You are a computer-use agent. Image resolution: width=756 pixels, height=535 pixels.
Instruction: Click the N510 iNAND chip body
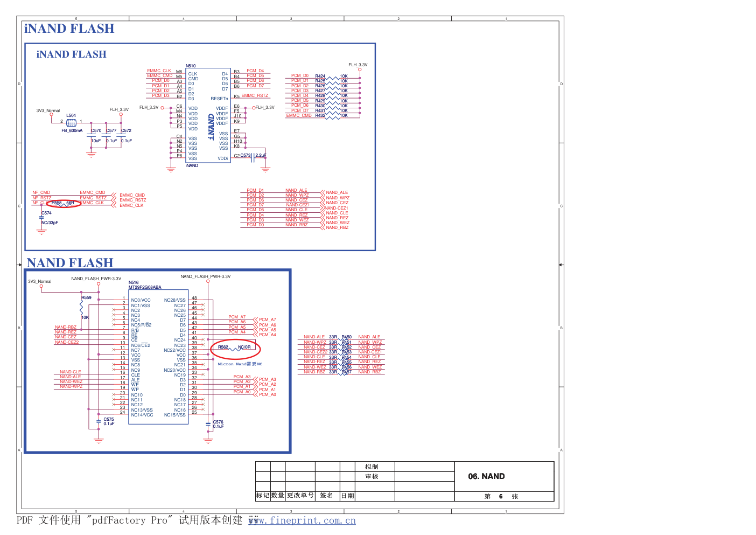tap(208, 115)
